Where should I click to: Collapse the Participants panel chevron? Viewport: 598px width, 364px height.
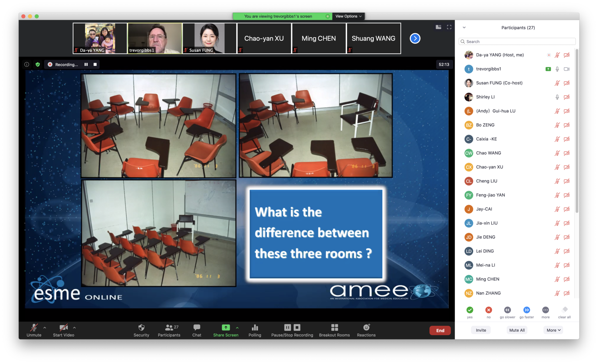464,27
